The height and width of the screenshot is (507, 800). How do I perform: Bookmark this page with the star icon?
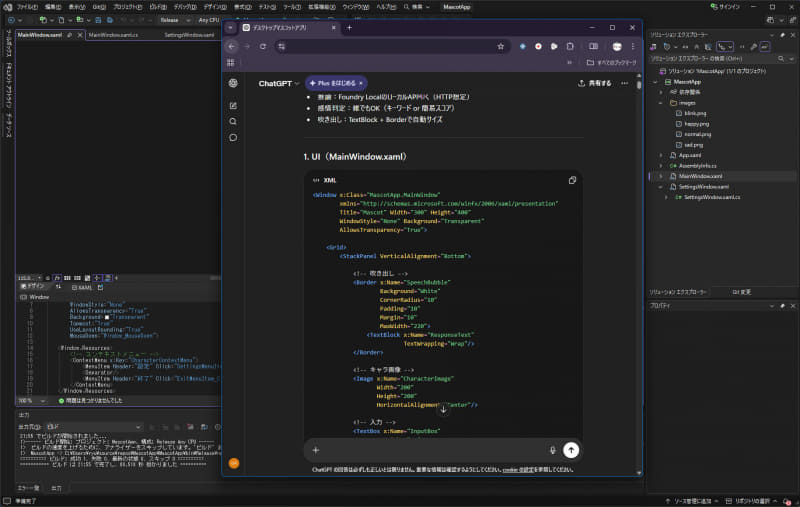pyautogui.click(x=501, y=46)
